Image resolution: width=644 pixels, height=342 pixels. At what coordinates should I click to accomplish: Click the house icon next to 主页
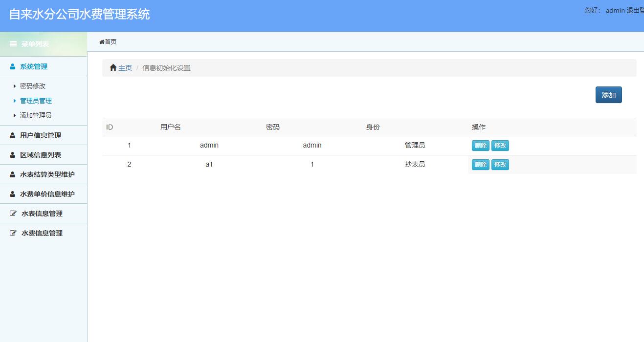(112, 67)
